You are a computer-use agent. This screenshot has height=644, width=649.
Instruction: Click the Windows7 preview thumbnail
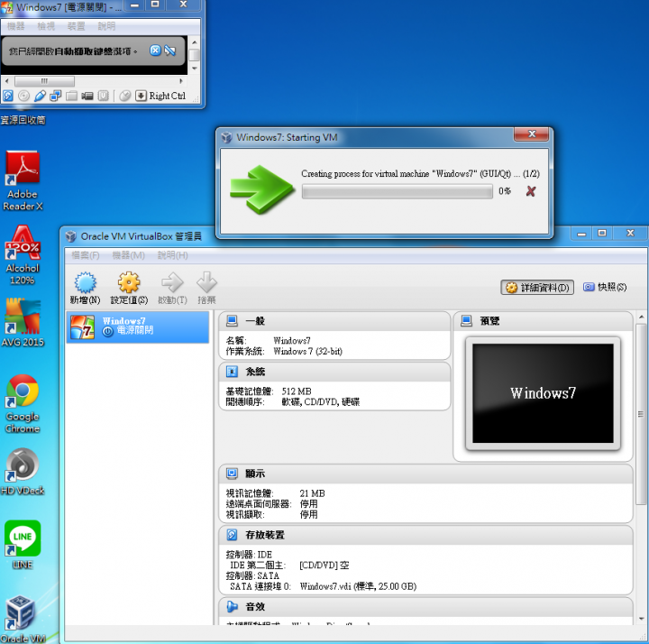tap(543, 393)
